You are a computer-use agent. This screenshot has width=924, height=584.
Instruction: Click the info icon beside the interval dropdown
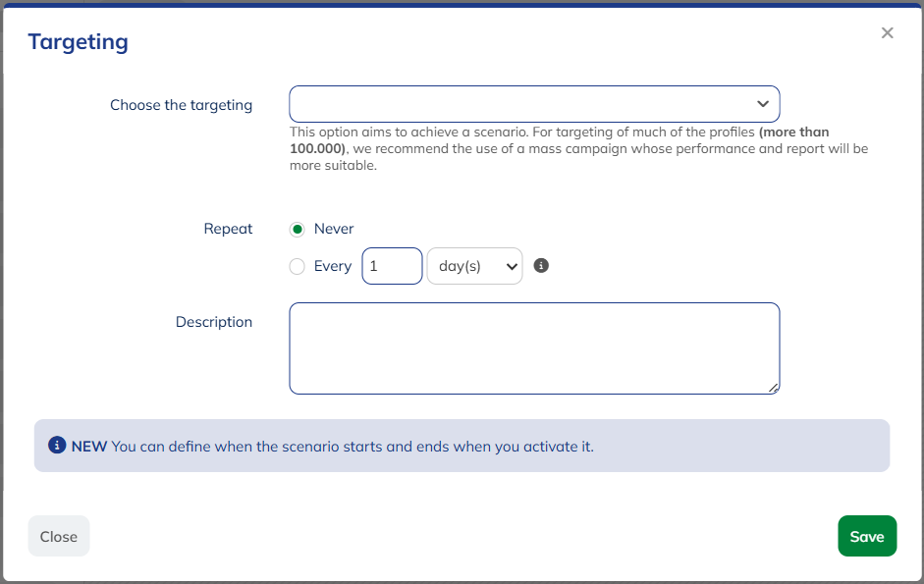tap(541, 265)
